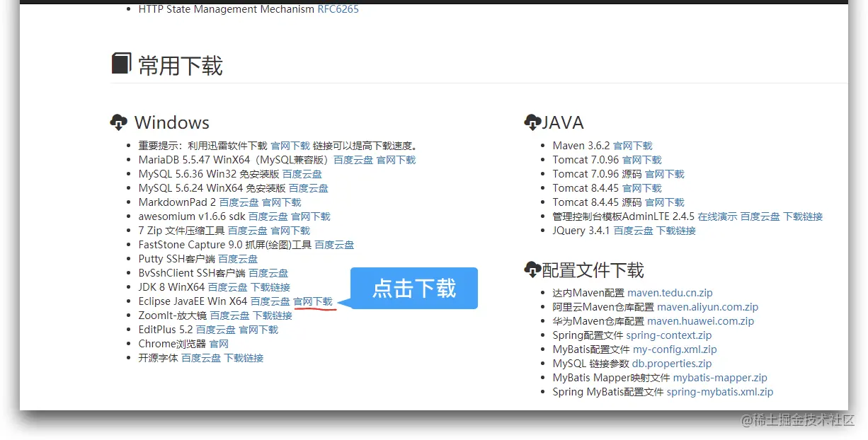Download maven.tedu.cn.zip
This screenshot has width=868, height=440.
pos(670,293)
